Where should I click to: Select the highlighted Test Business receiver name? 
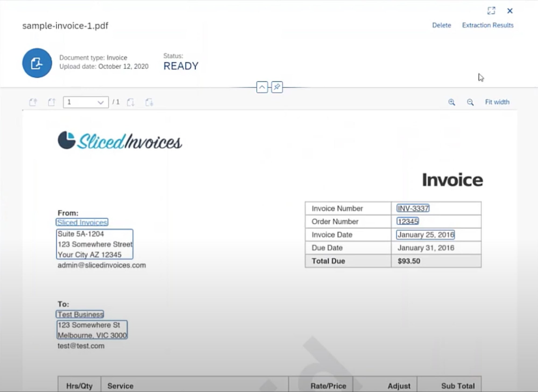tap(80, 314)
